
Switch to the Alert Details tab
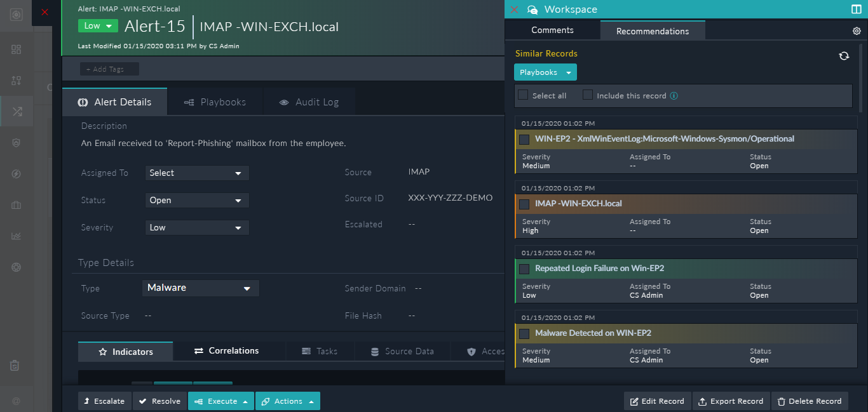[x=115, y=102]
